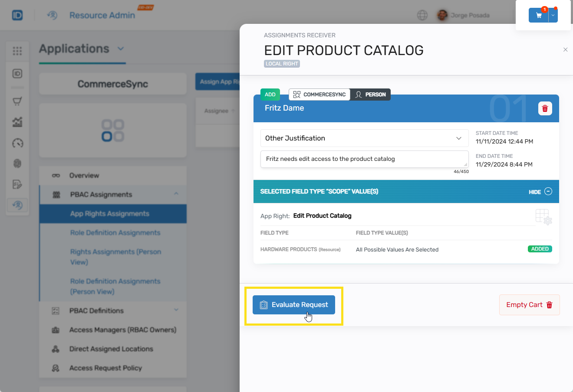
Task: Click the Evaluate Request button
Action: coord(293,305)
